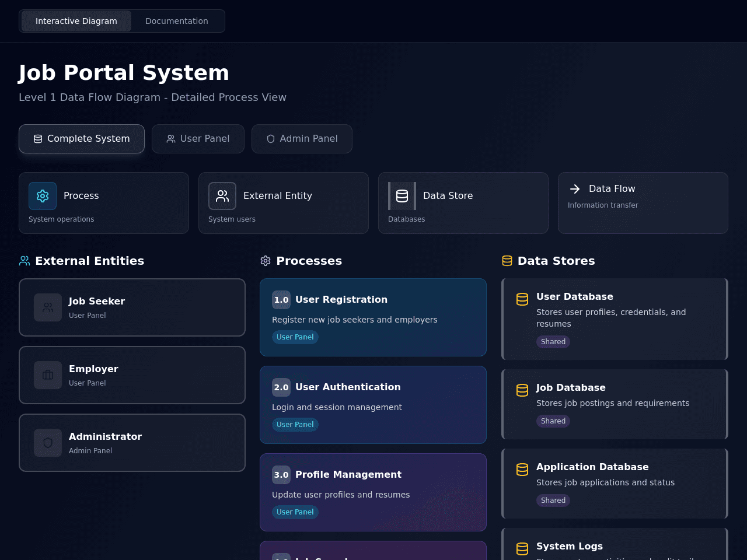Click the Job Database yellow icon

(x=522, y=390)
